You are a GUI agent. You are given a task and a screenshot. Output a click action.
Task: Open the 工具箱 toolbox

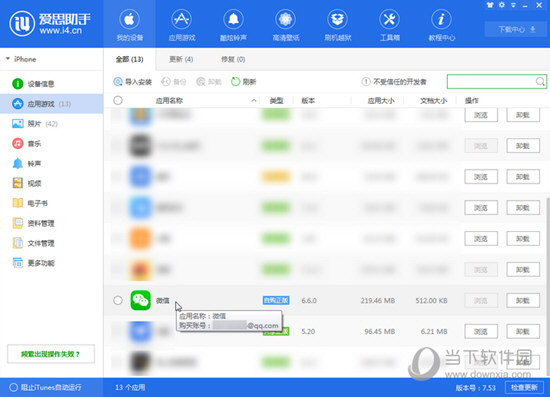pyautogui.click(x=389, y=25)
